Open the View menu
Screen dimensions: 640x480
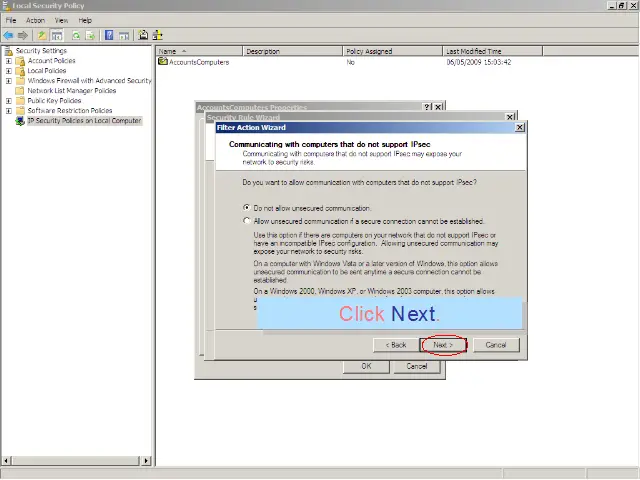click(62, 20)
